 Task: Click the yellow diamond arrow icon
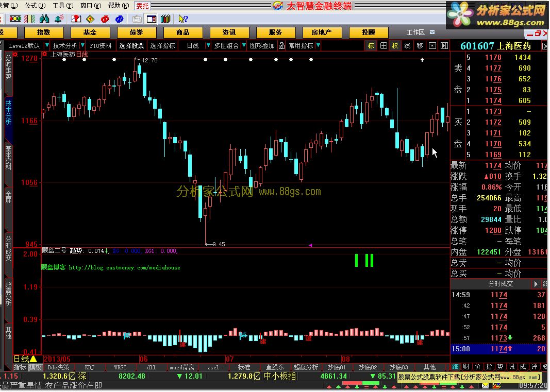90,19
